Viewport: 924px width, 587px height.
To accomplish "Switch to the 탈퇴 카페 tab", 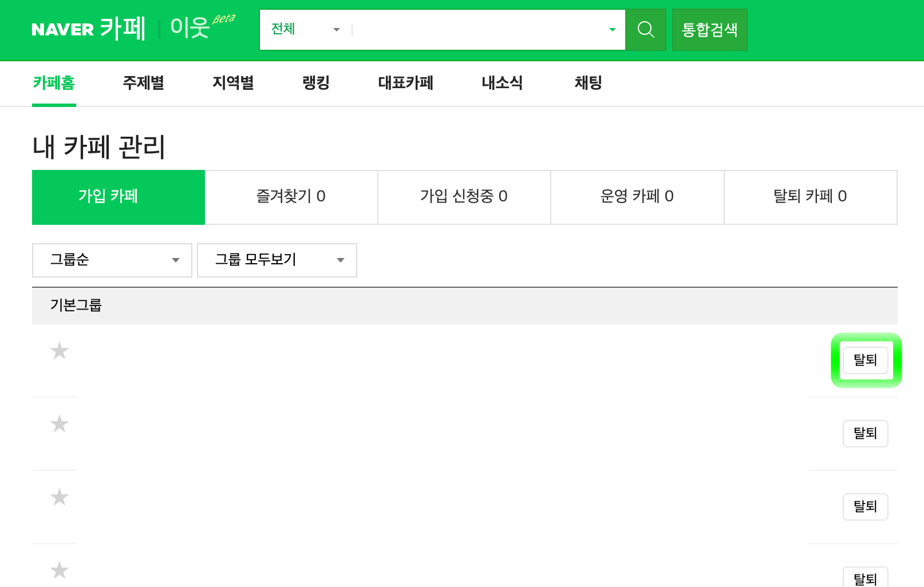I will pyautogui.click(x=810, y=197).
